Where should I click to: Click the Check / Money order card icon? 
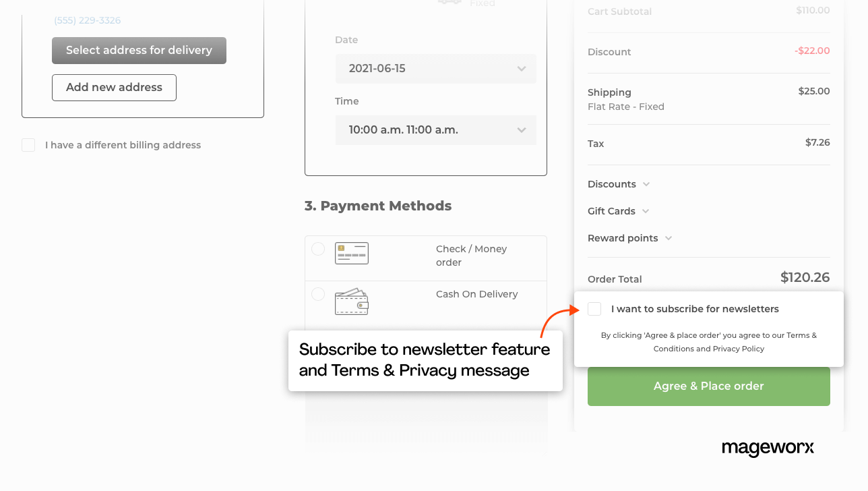pos(351,253)
